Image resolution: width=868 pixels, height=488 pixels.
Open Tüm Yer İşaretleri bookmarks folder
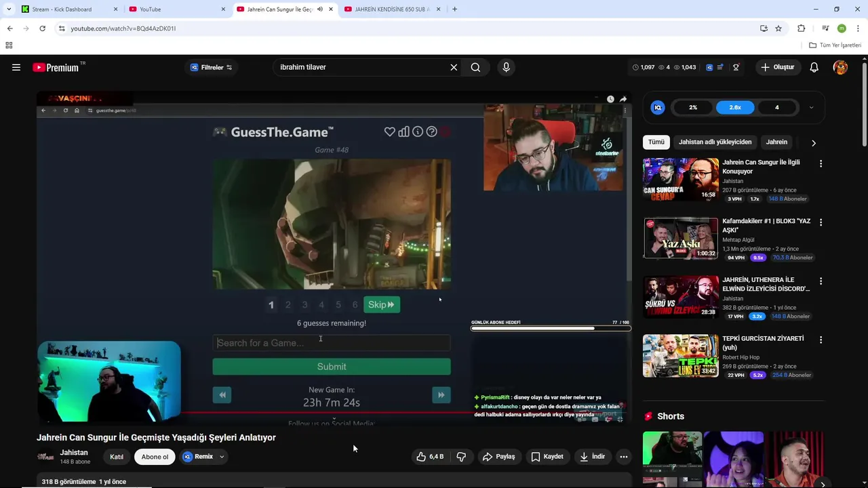coord(835,45)
